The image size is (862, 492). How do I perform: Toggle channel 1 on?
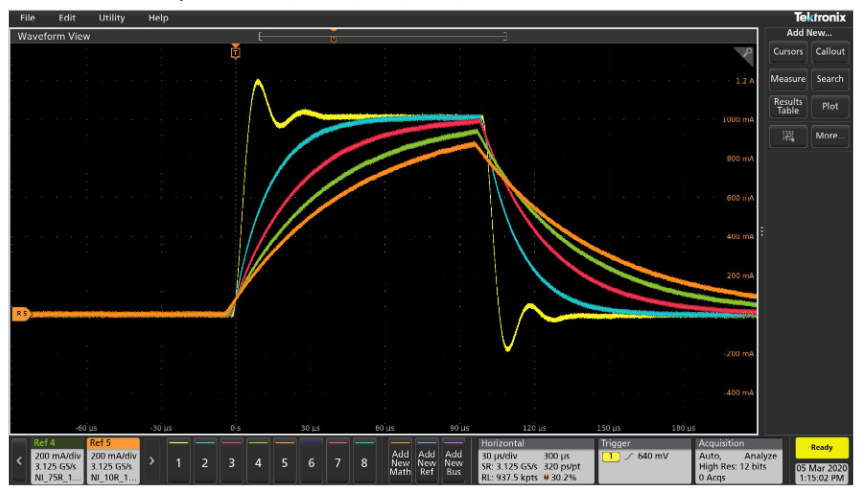pos(178,462)
